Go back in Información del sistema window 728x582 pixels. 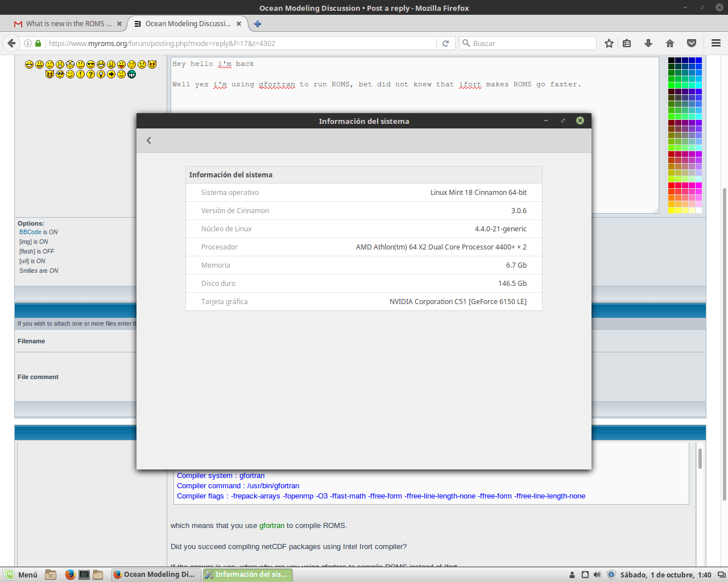tap(149, 140)
